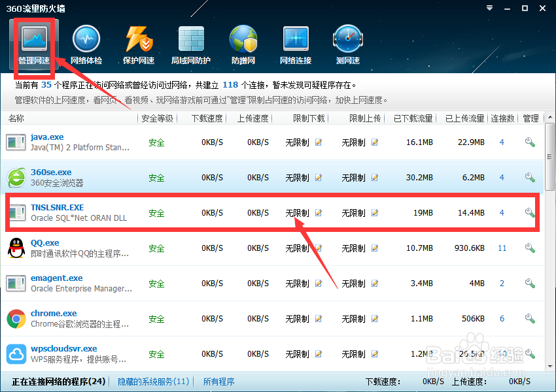Screen dimensions: 556x392
Task: Open connection count 6 for chrome.exe
Action: (502, 319)
